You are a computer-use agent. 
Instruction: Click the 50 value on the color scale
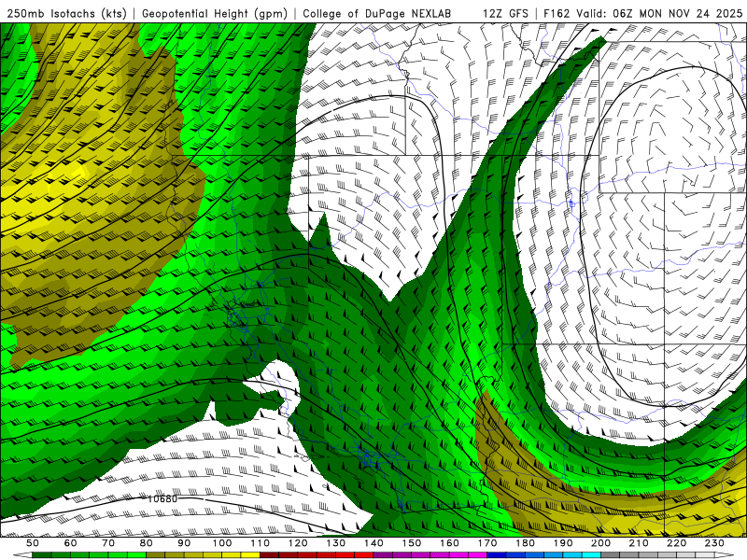point(33,543)
